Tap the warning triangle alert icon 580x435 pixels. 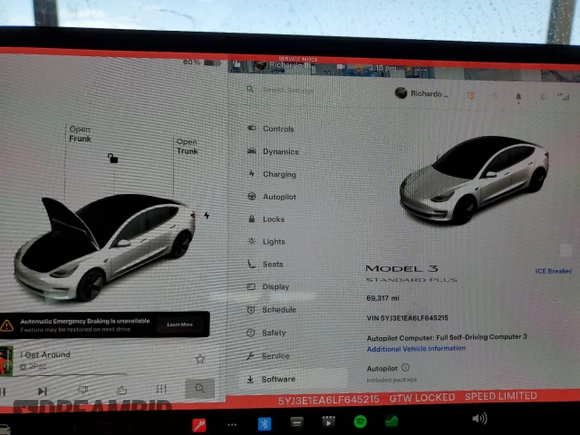pos(7,325)
